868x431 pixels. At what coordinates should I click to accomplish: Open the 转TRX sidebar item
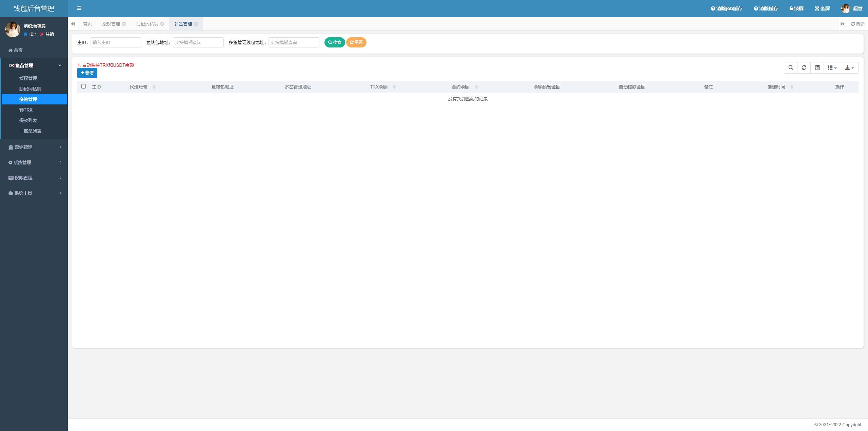click(26, 110)
